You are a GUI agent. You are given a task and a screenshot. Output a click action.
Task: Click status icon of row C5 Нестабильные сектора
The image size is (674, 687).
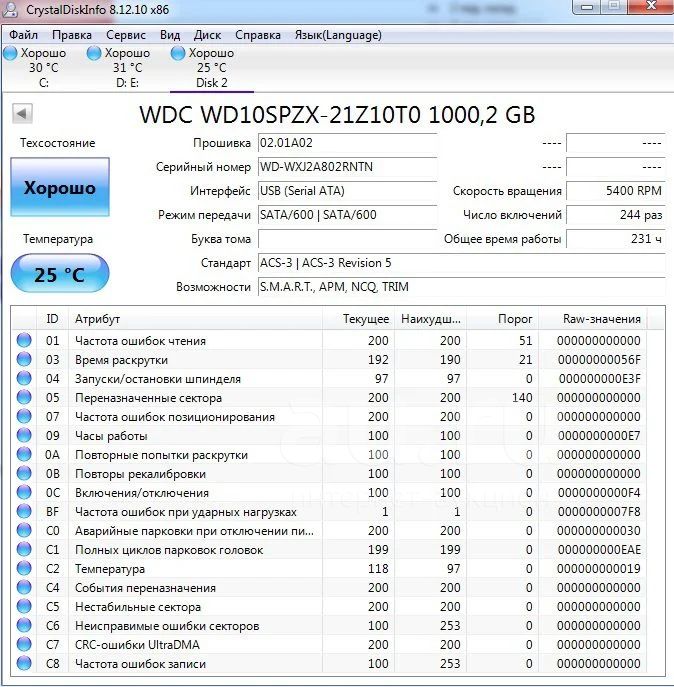(x=24, y=606)
